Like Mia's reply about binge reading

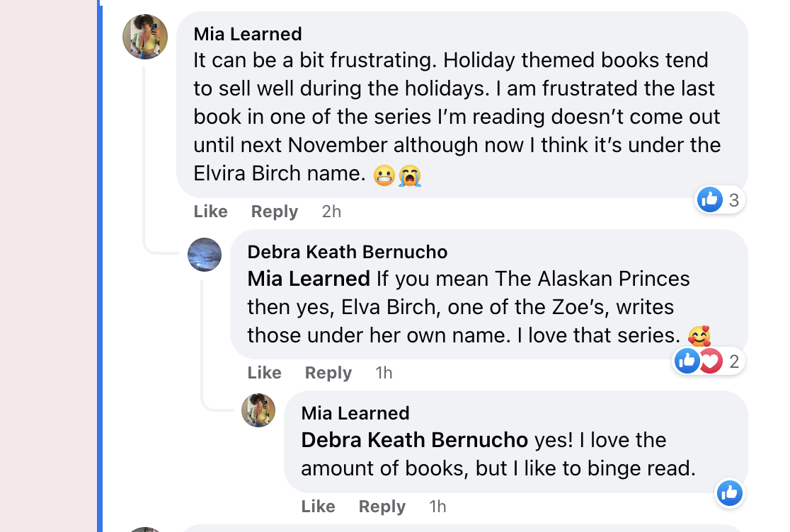coord(318,507)
